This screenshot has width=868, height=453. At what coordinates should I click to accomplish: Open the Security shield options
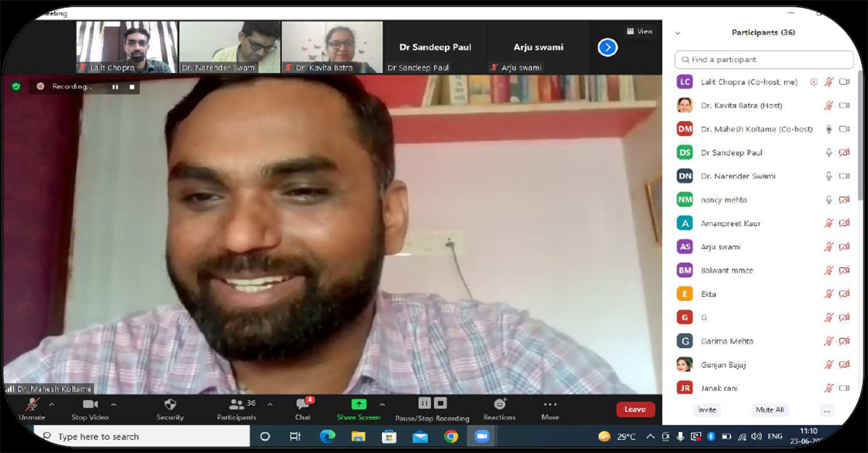click(170, 404)
